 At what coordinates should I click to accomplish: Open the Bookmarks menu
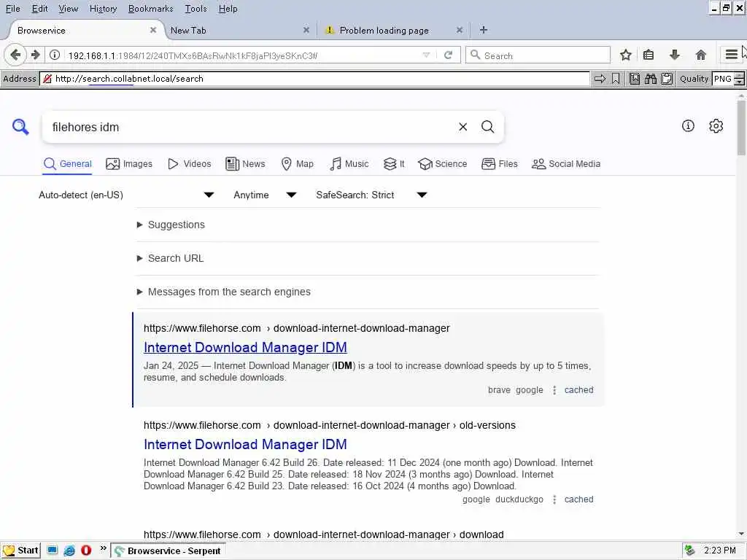click(150, 9)
